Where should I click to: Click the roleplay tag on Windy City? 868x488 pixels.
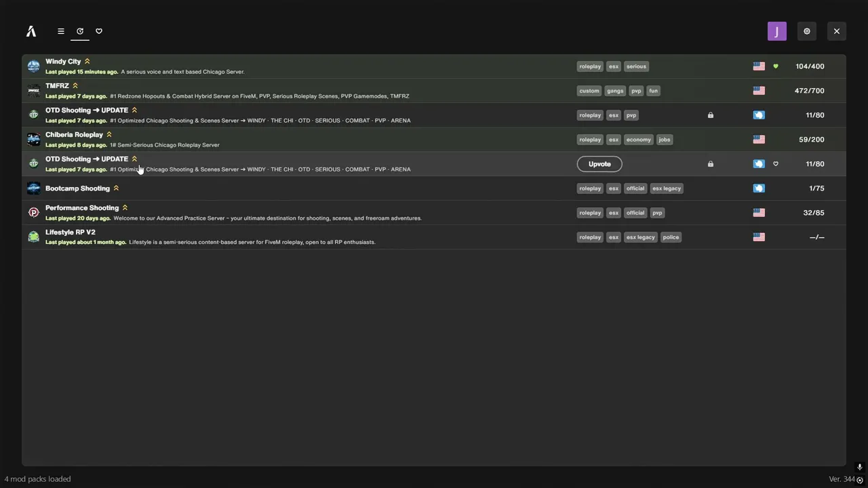coord(590,66)
